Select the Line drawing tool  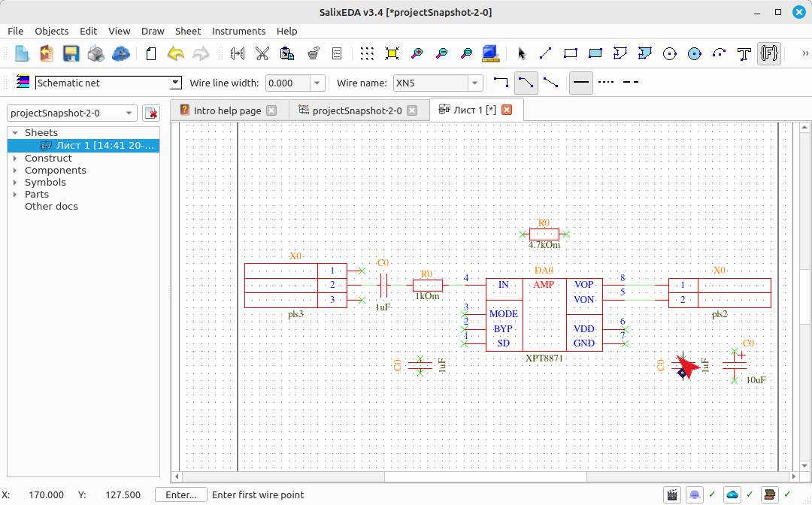click(x=545, y=53)
